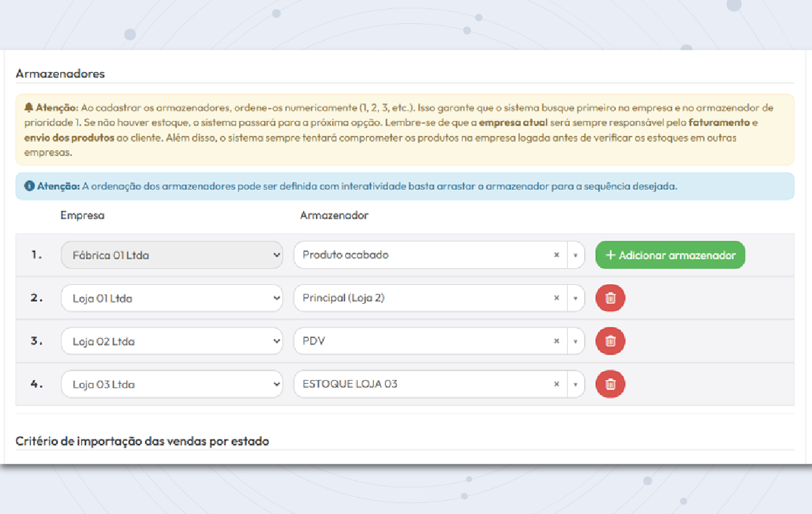Delete the armazenador Principal (Loja 2)

click(610, 298)
